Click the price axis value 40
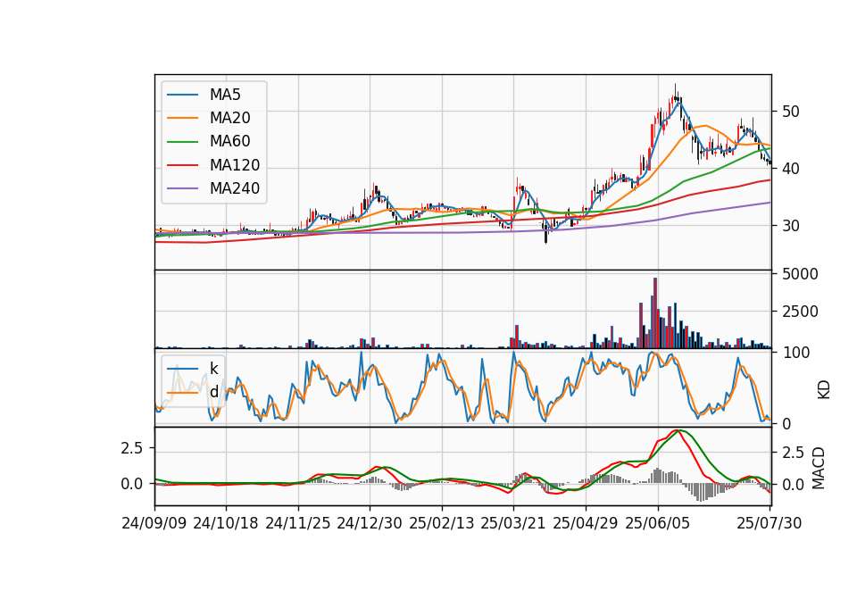This screenshot has width=857, height=616. pos(791,169)
